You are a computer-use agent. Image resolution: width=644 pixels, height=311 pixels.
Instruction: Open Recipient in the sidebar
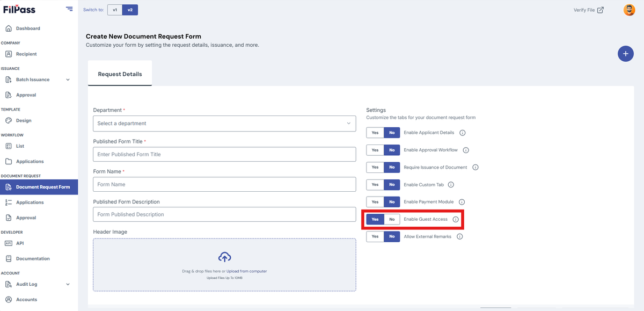coord(26,54)
